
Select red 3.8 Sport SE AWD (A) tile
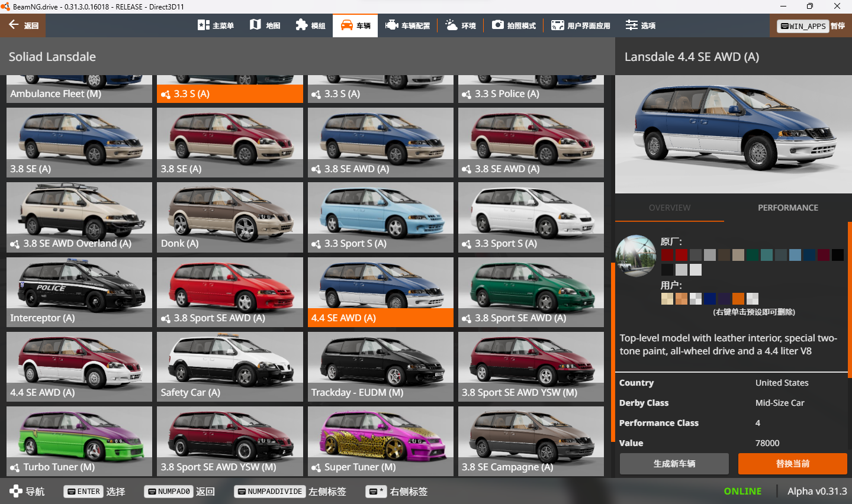pos(230,292)
